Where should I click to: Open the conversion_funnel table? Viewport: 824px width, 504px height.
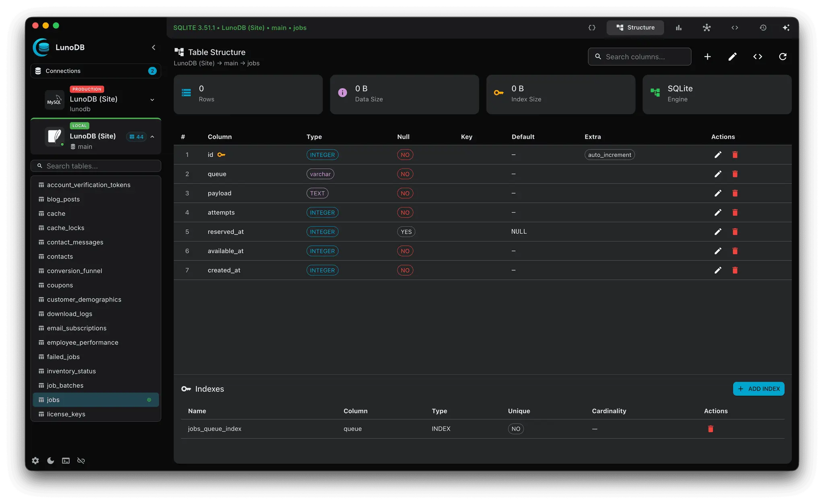96,271
